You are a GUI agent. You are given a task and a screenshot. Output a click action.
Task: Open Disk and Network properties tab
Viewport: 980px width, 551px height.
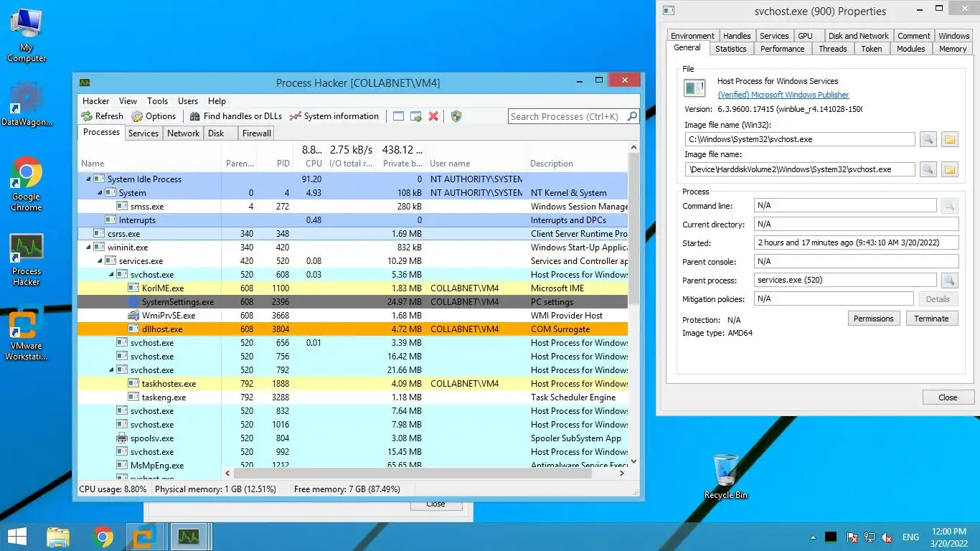pyautogui.click(x=858, y=36)
